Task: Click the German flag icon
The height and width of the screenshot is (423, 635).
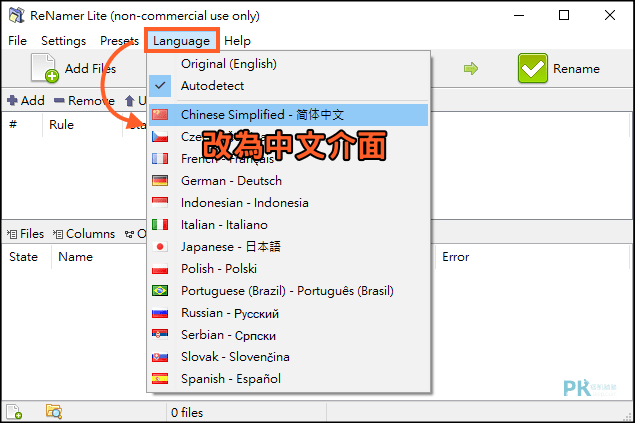Action: [x=160, y=181]
